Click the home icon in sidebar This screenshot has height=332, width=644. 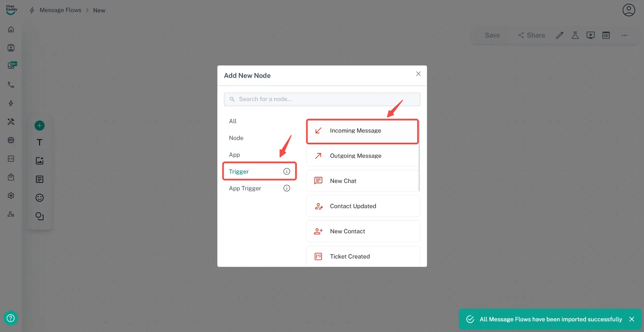click(11, 29)
